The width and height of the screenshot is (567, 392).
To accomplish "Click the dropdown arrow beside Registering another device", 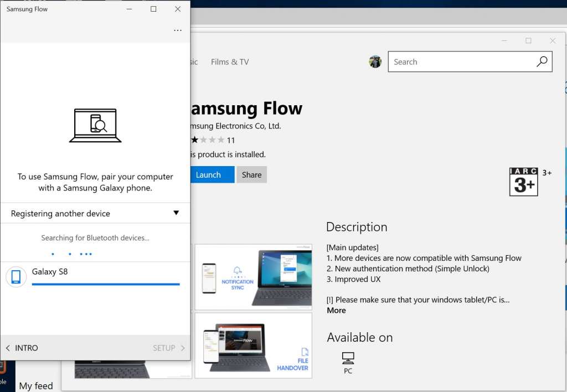I will [176, 213].
